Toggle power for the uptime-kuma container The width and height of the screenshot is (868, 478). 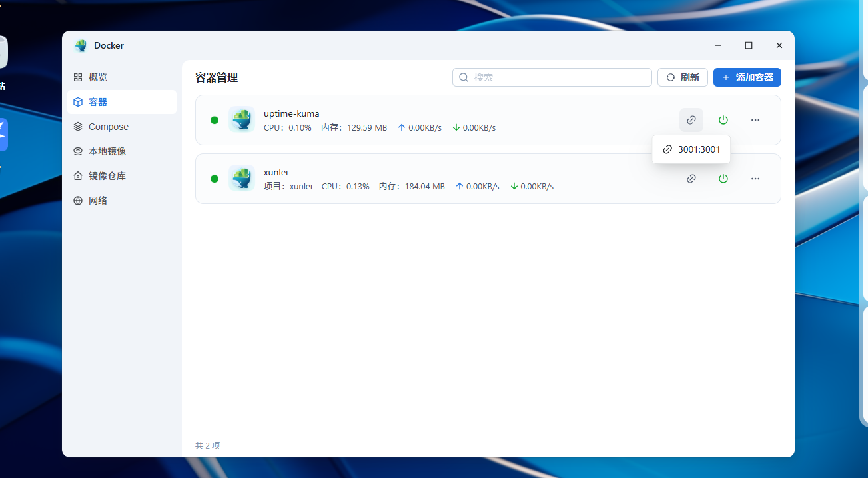point(723,120)
